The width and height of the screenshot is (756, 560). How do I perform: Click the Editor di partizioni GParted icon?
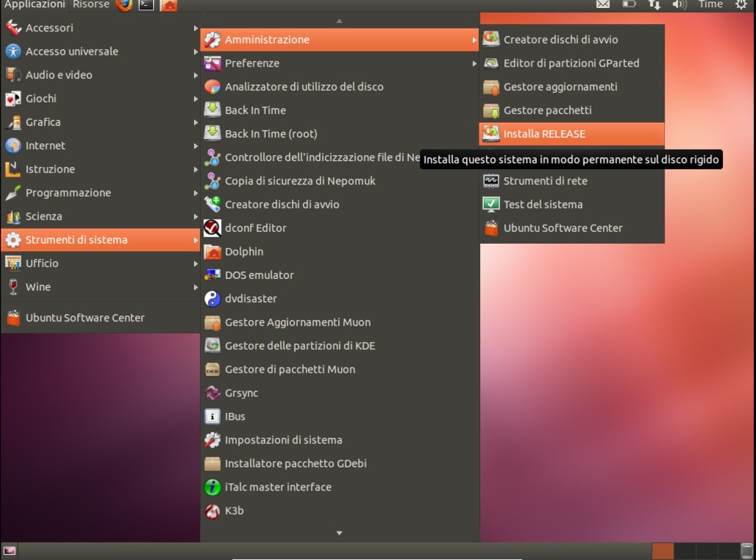tap(491, 63)
